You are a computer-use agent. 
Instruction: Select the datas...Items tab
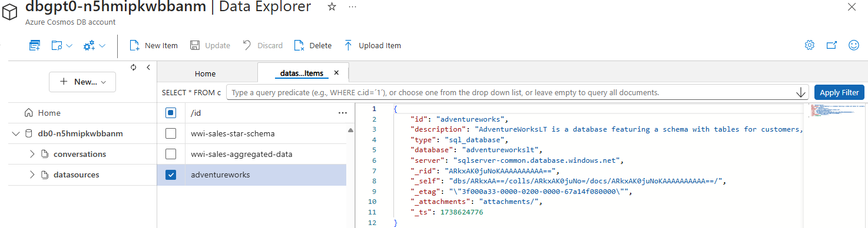point(302,73)
